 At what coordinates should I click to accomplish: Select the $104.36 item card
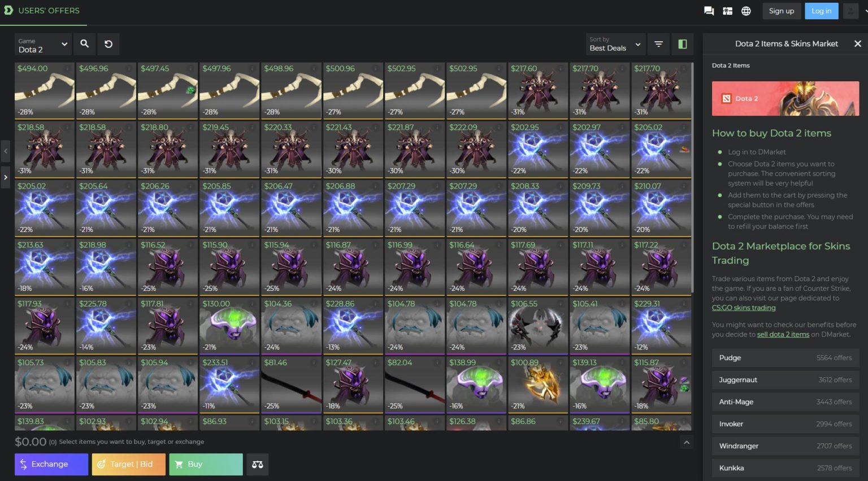[x=290, y=326]
